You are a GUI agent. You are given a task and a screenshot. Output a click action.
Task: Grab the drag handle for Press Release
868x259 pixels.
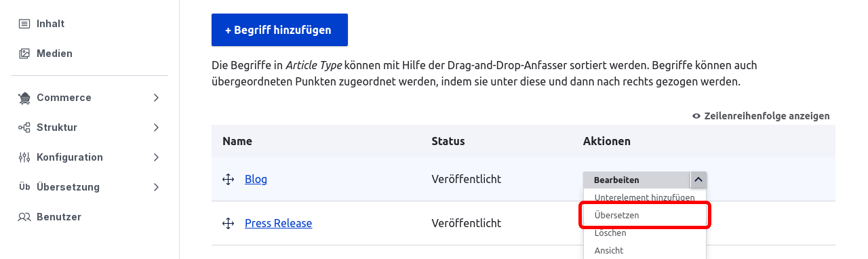click(x=228, y=223)
